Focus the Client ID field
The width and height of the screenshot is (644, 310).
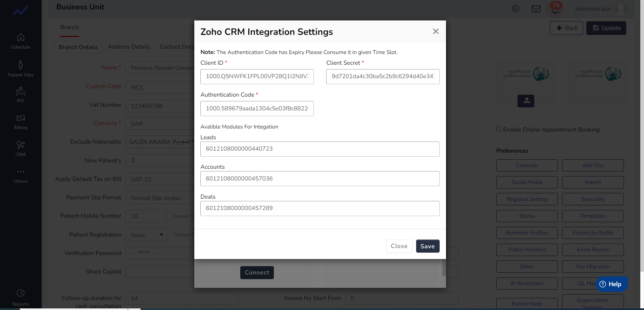257,76
